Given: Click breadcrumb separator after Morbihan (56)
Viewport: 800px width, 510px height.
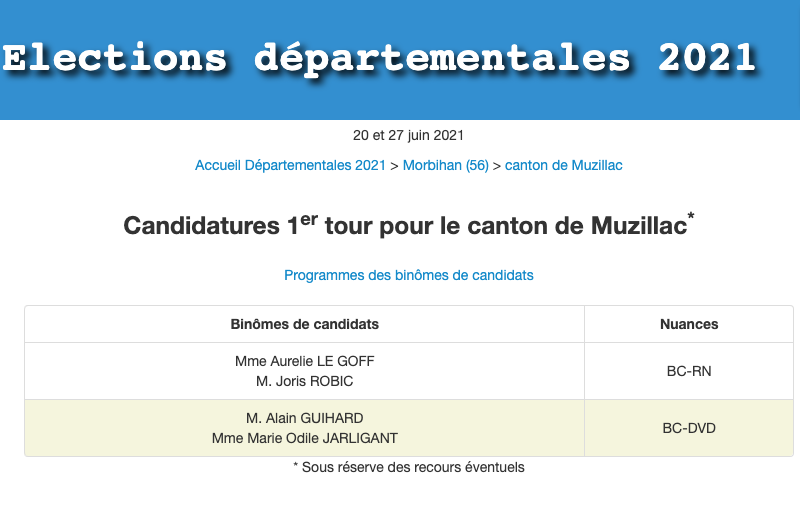Looking at the screenshot, I should (x=497, y=165).
